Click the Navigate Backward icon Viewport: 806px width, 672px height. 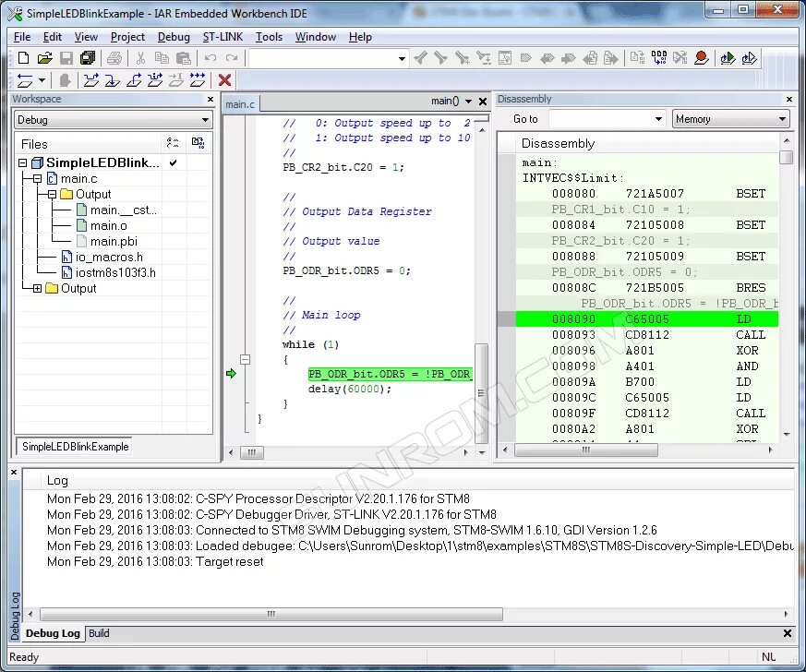click(x=590, y=58)
